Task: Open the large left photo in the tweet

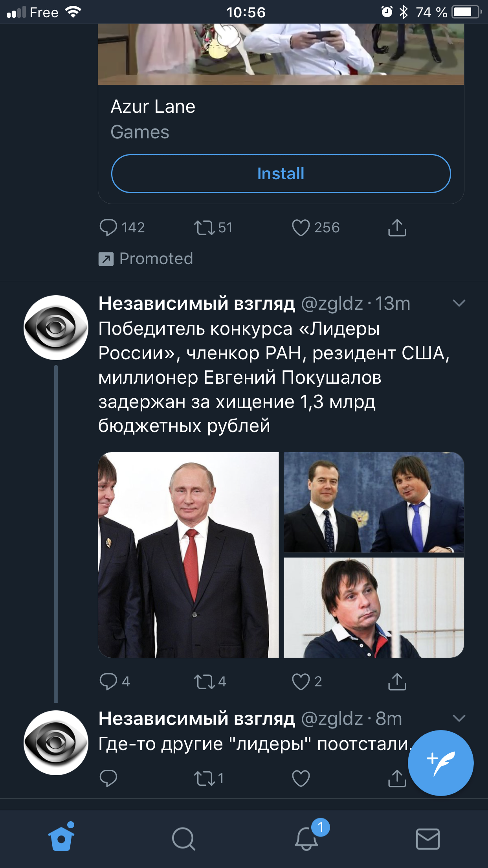Action: coord(188,555)
